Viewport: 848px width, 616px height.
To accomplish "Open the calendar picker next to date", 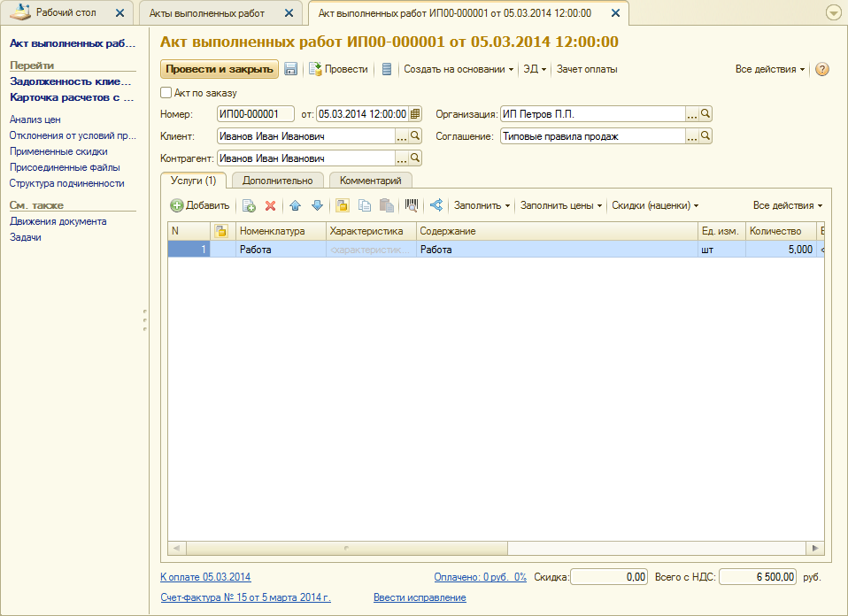I will [415, 114].
